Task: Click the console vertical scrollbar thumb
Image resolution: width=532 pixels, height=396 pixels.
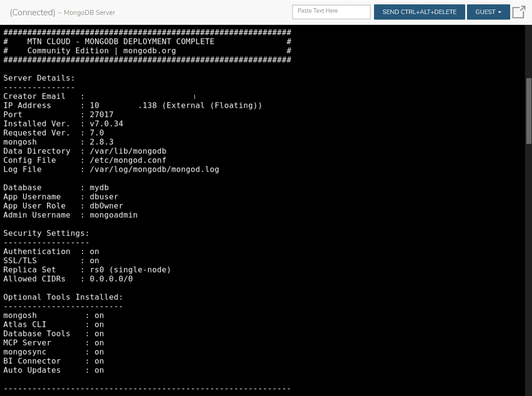Action: point(529,111)
